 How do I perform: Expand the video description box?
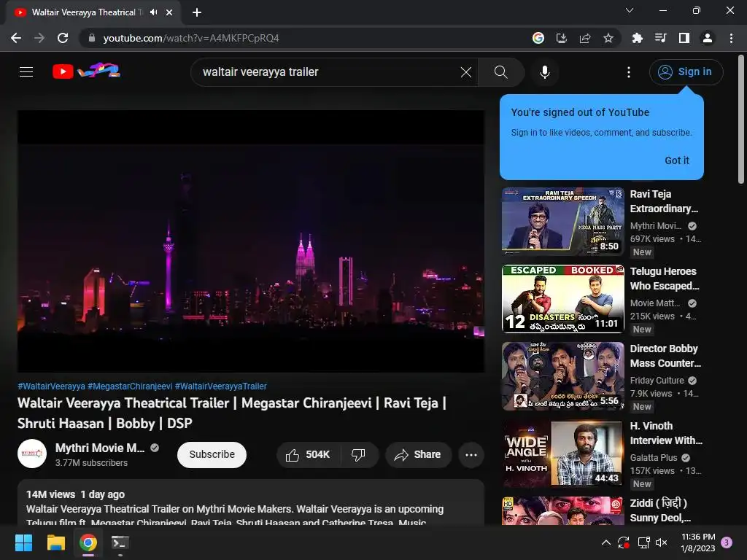point(251,503)
